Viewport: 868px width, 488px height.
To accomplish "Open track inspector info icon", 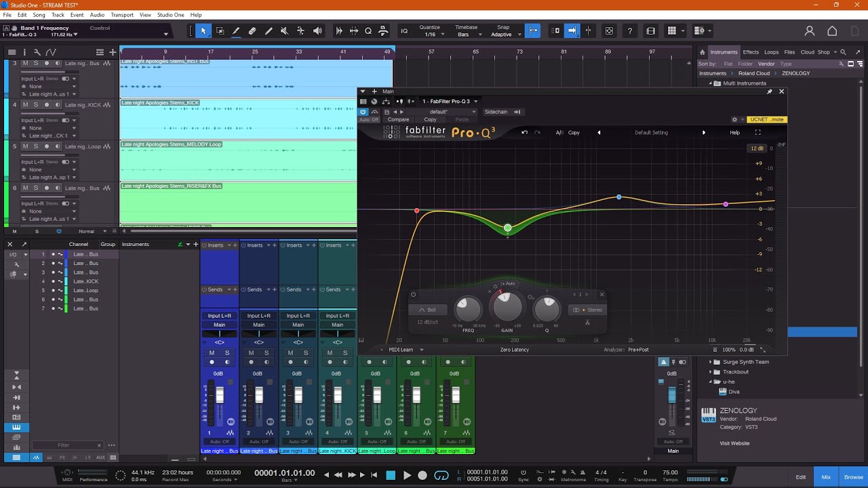I will tap(24, 52).
